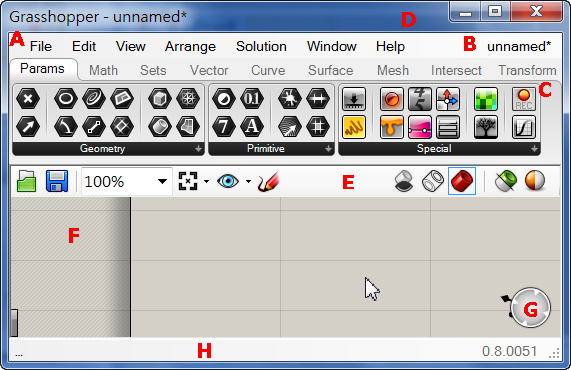Select the Rectangle parameter diamond icon

coord(122,127)
